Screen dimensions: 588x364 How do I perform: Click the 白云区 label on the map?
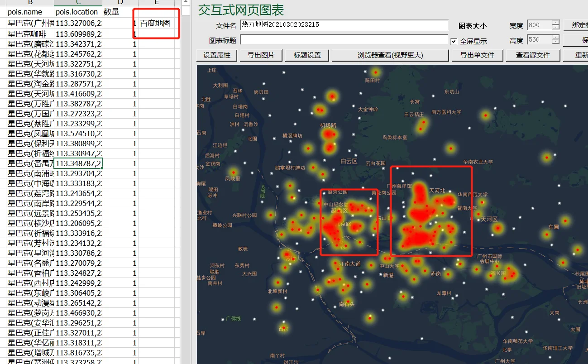click(x=349, y=161)
